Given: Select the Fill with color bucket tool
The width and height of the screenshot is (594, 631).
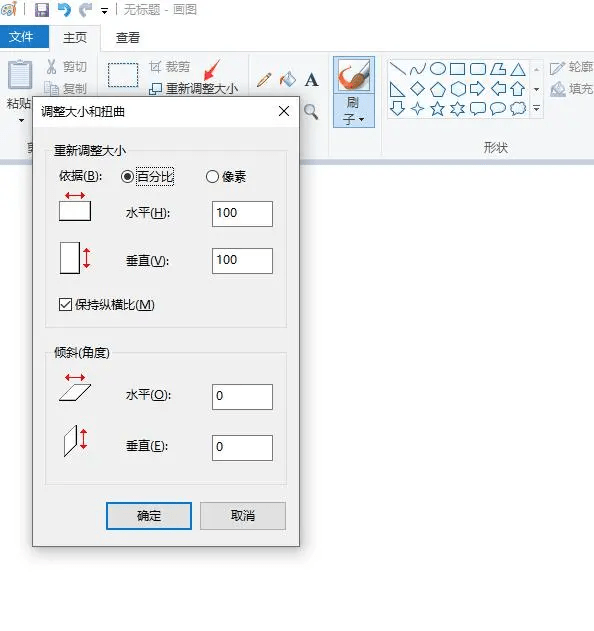Looking at the screenshot, I should coord(288,79).
